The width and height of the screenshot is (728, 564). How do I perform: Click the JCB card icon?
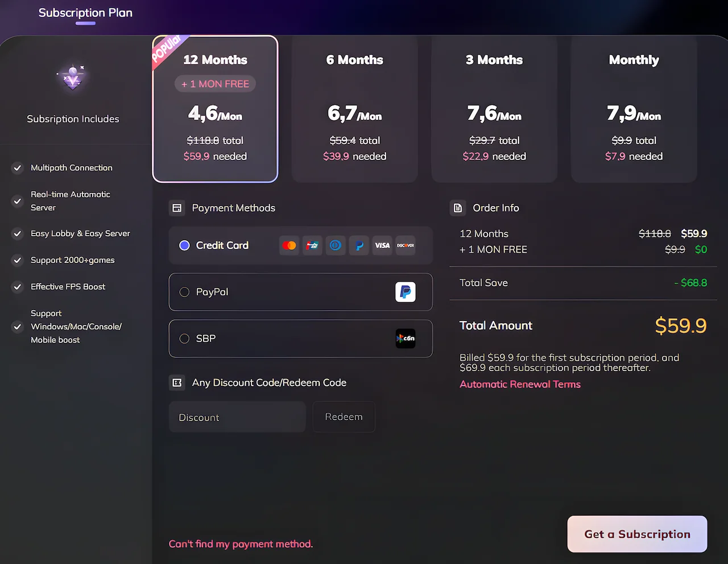pos(312,245)
